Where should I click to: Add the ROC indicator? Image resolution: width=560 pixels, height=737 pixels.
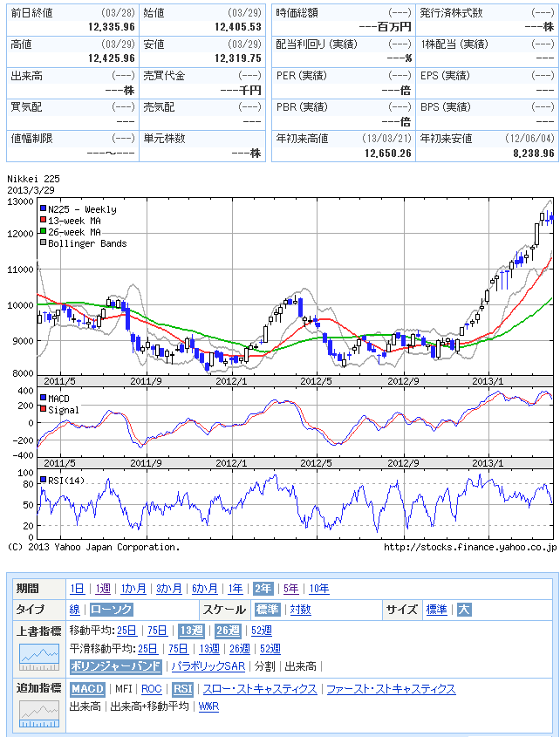click(x=151, y=689)
